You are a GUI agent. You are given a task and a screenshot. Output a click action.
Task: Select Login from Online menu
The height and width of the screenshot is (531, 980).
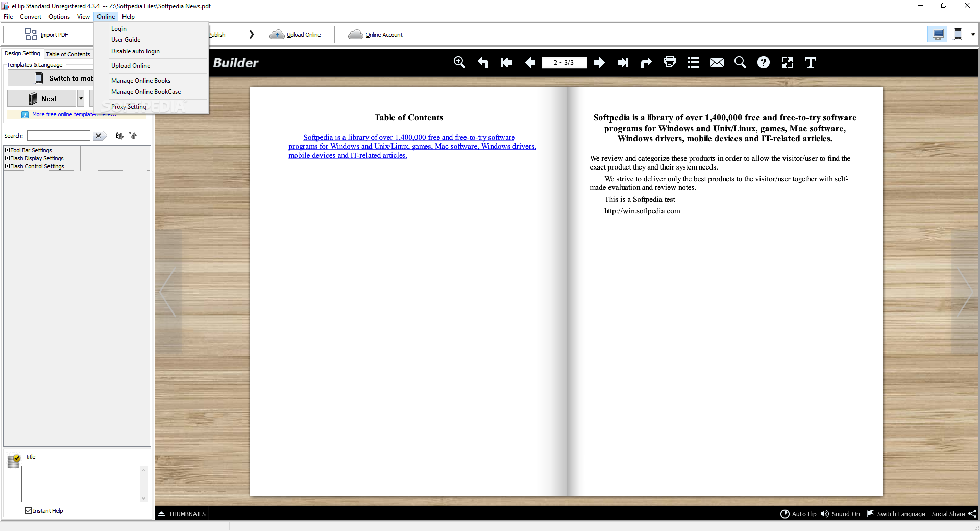[151, 29]
